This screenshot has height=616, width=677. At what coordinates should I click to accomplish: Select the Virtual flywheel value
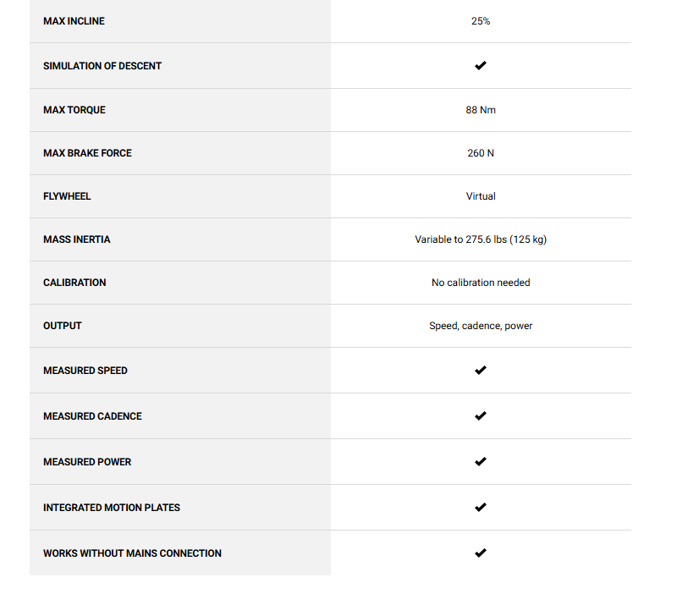481,196
